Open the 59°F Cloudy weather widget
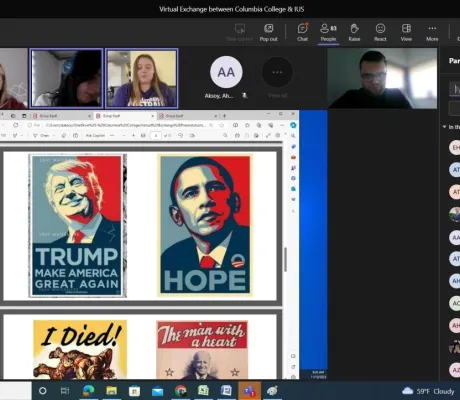 (429, 391)
